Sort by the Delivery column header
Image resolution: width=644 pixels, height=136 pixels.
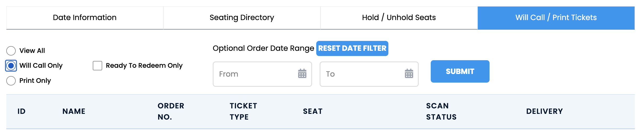(x=544, y=112)
